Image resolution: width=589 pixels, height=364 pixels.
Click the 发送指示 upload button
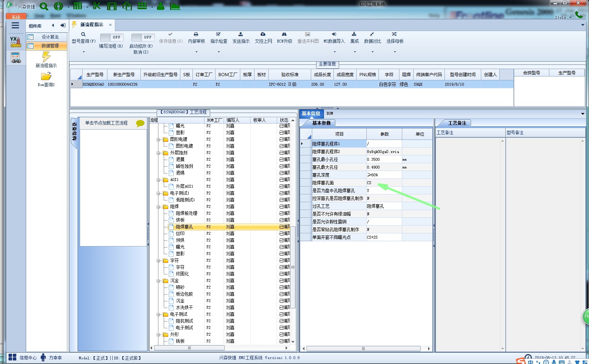[x=241, y=38]
